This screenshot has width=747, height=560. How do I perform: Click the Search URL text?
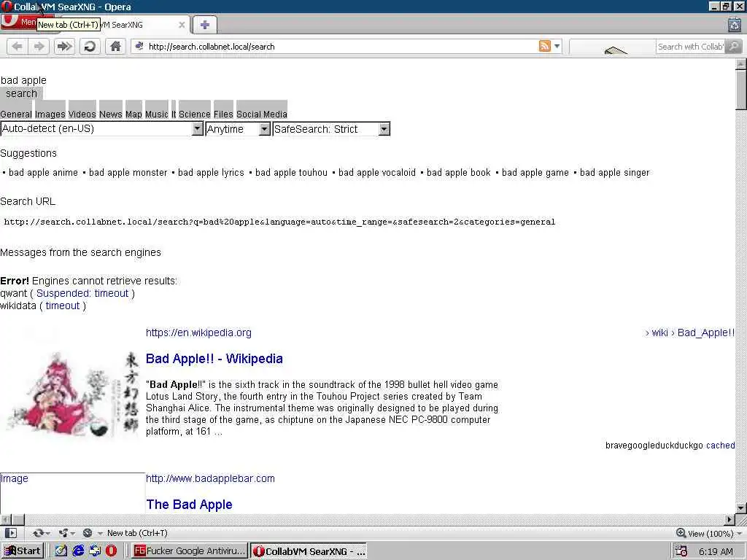pos(279,222)
